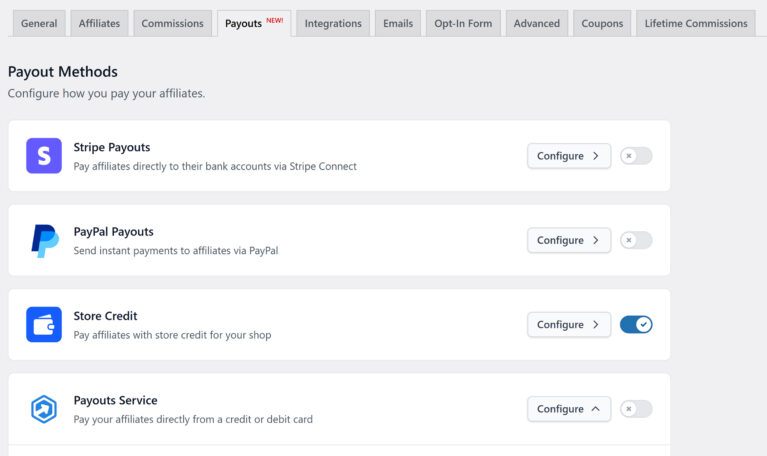Expand Configure for Store Credit
This screenshot has width=767, height=456.
(569, 324)
